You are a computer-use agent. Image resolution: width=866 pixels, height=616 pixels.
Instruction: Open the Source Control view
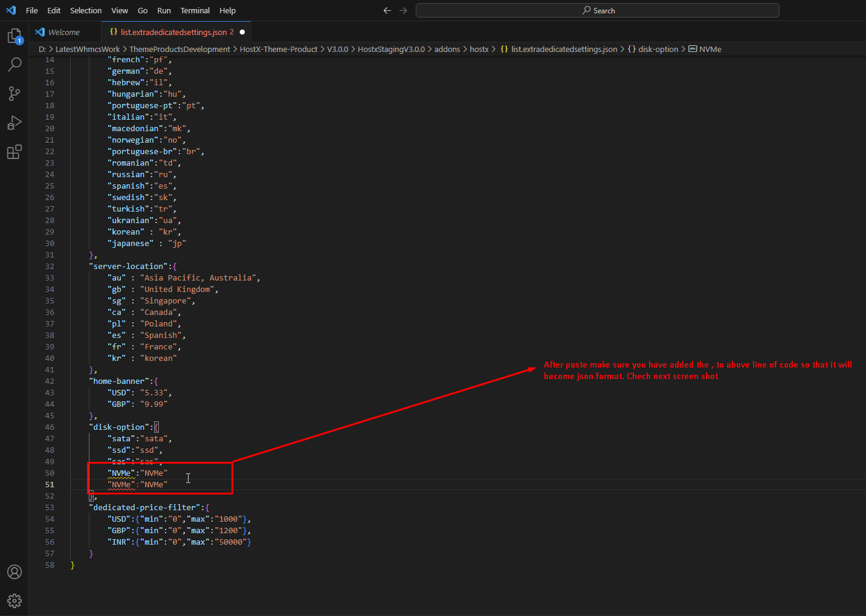(15, 93)
